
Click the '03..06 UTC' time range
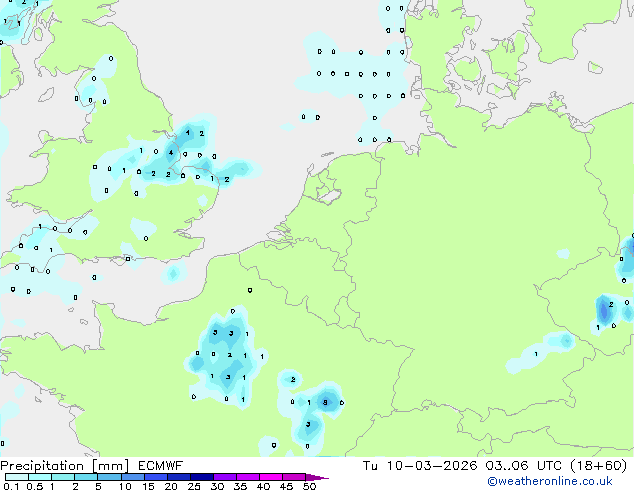coord(524,466)
